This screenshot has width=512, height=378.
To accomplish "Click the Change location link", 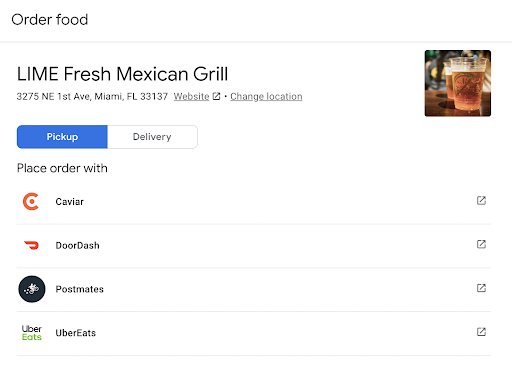I will (266, 96).
